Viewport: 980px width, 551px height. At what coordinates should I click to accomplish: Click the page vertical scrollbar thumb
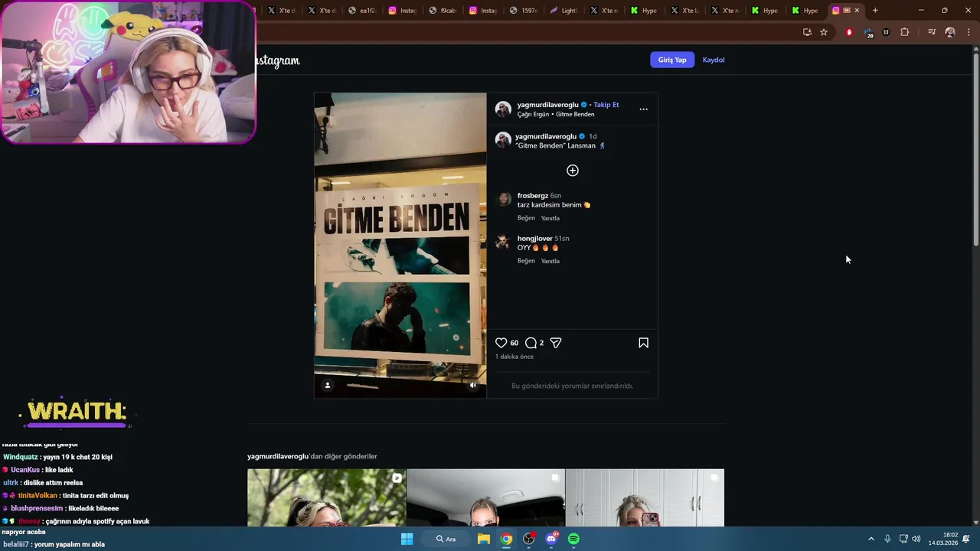975,149
